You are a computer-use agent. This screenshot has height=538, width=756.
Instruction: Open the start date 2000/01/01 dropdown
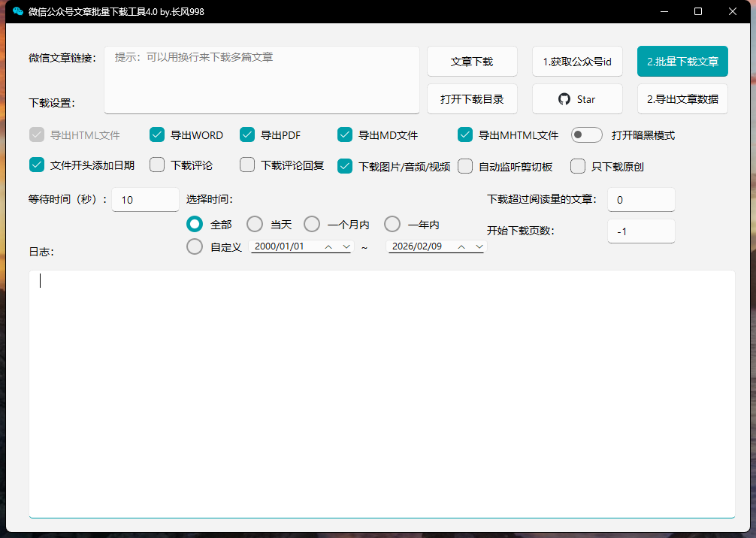click(346, 246)
